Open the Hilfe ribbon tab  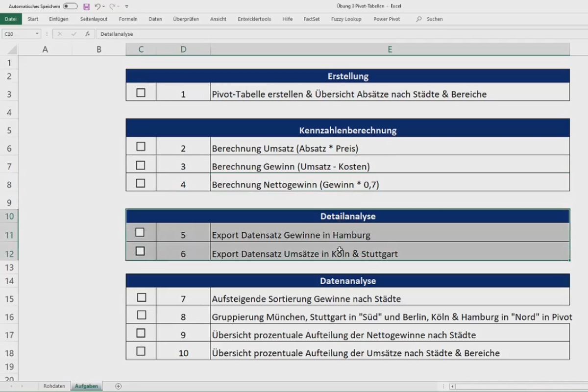[x=288, y=19]
